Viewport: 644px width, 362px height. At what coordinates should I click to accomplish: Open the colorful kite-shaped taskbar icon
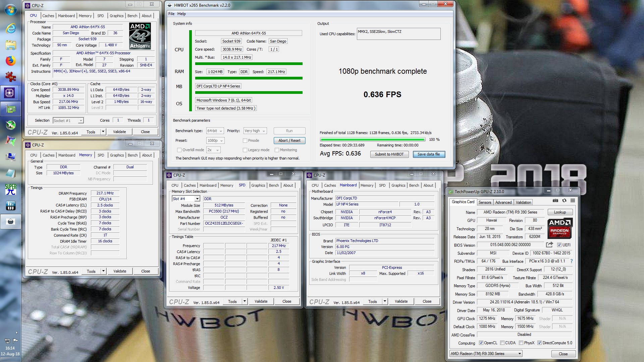pos(11,141)
